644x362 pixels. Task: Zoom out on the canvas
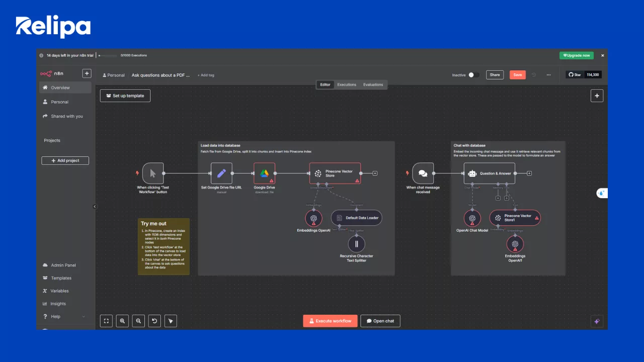138,321
